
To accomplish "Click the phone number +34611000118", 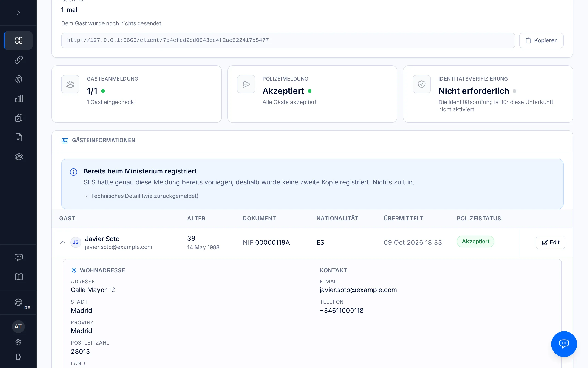I will coord(341,310).
